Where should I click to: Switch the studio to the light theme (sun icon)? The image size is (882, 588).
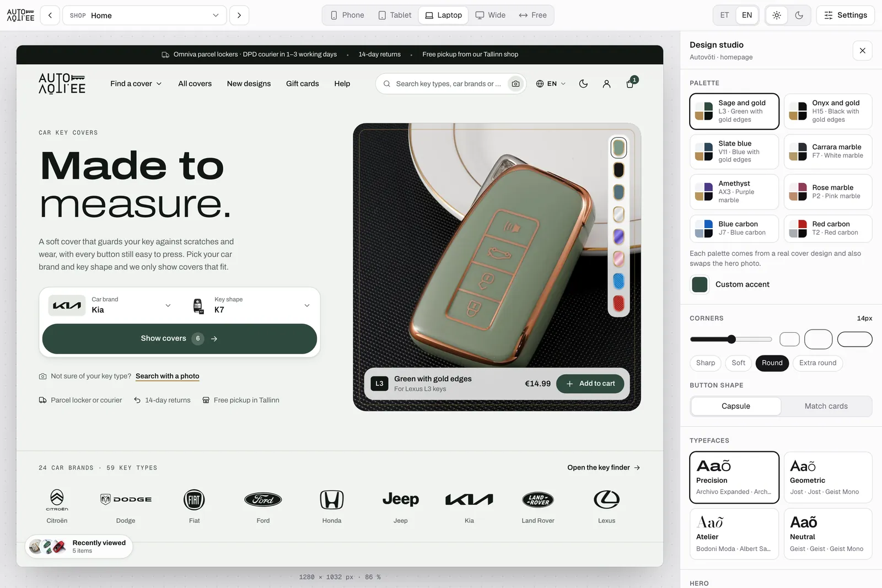pos(777,15)
